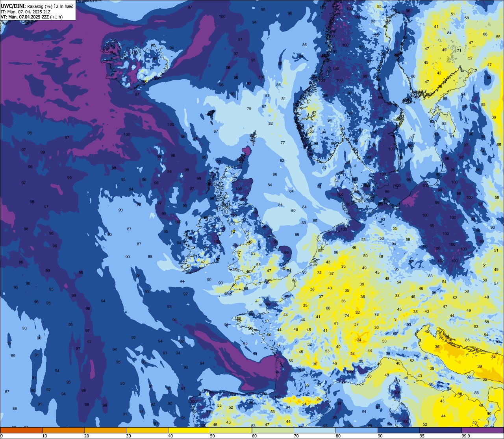Click the 0–10 dark orange legend segment
504x439 pixels.
point(21,430)
